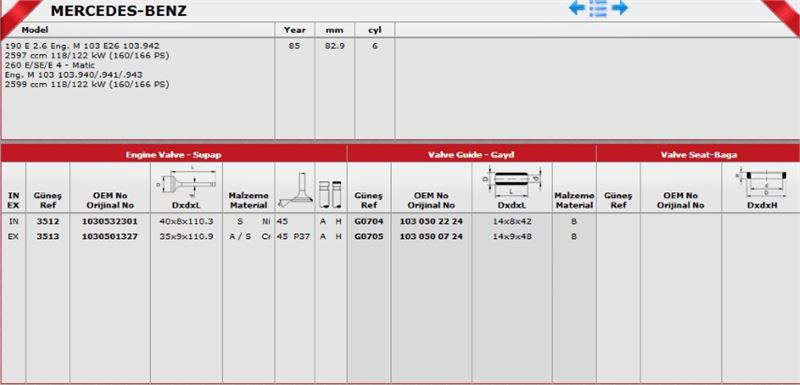This screenshot has width=800, height=385.
Task: Click the '190 E 2.6 Eng. M 103 E26 103.942' line
Action: tap(82, 46)
